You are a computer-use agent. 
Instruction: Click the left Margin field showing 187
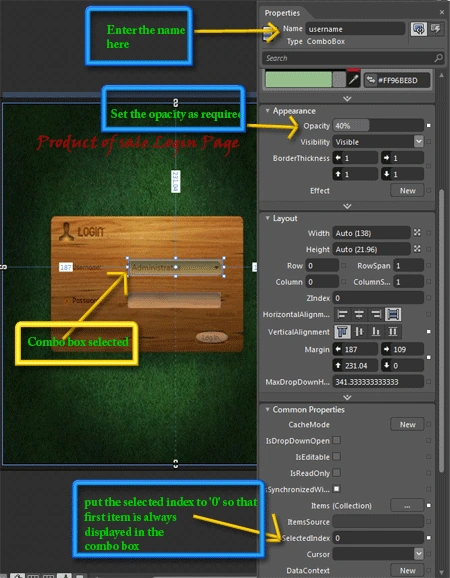point(355,349)
